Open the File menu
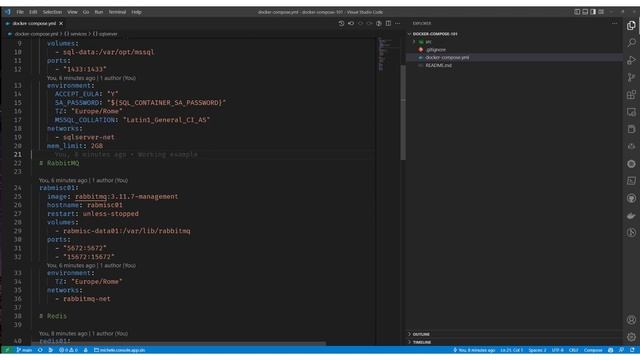 click(20, 12)
